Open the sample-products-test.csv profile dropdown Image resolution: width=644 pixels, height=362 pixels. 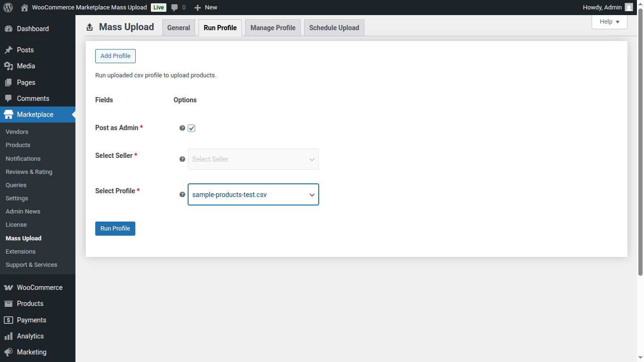tap(253, 194)
